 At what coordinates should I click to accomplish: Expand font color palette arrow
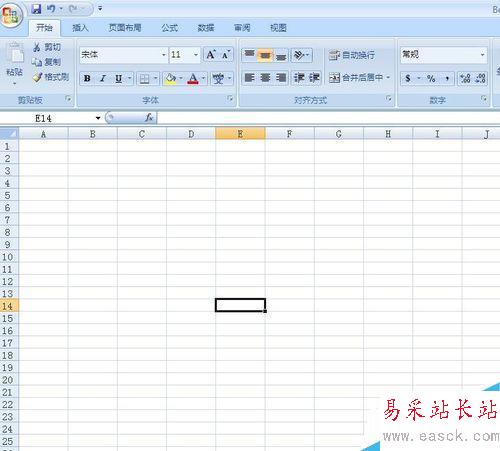[204, 79]
